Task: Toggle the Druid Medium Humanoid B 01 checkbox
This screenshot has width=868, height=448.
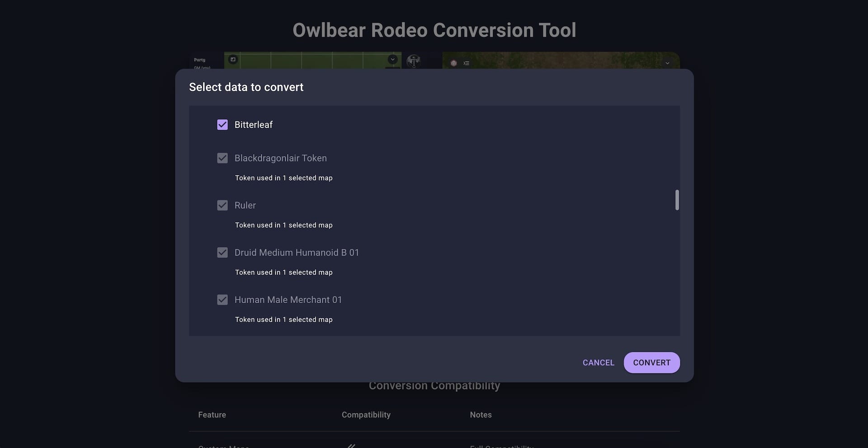Action: 222,252
